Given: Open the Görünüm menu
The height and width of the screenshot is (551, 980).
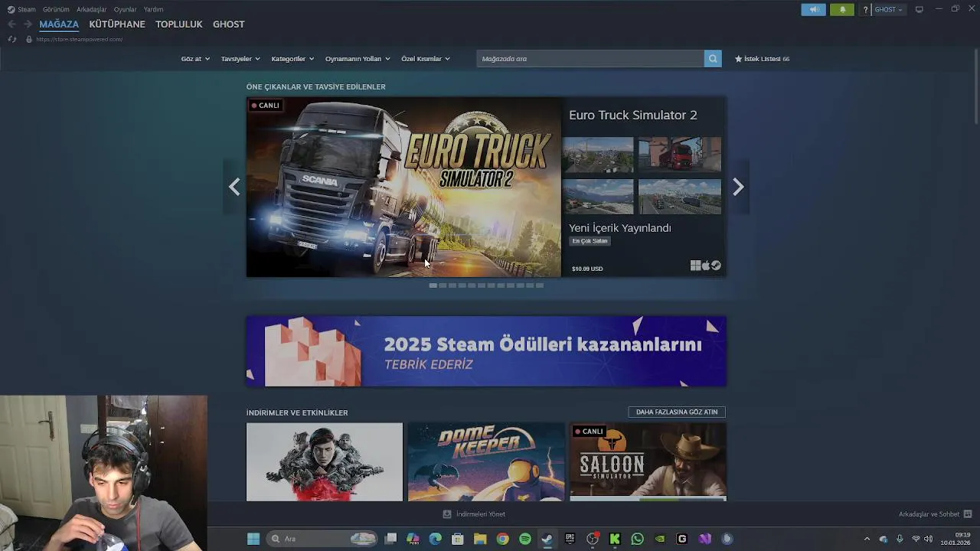Looking at the screenshot, I should (x=56, y=9).
